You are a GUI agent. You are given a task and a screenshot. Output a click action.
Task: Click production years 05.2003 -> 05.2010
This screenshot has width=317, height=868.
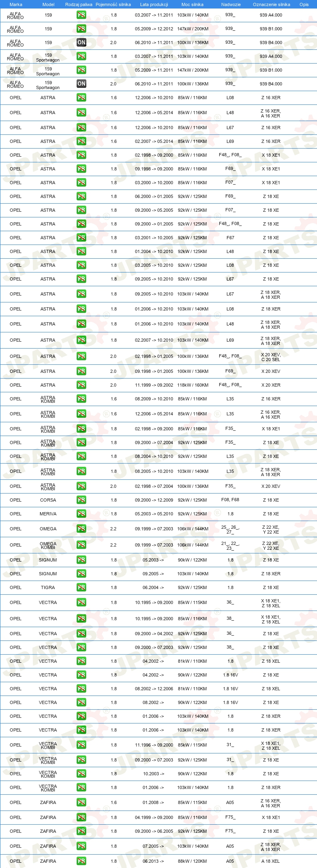coord(154,514)
